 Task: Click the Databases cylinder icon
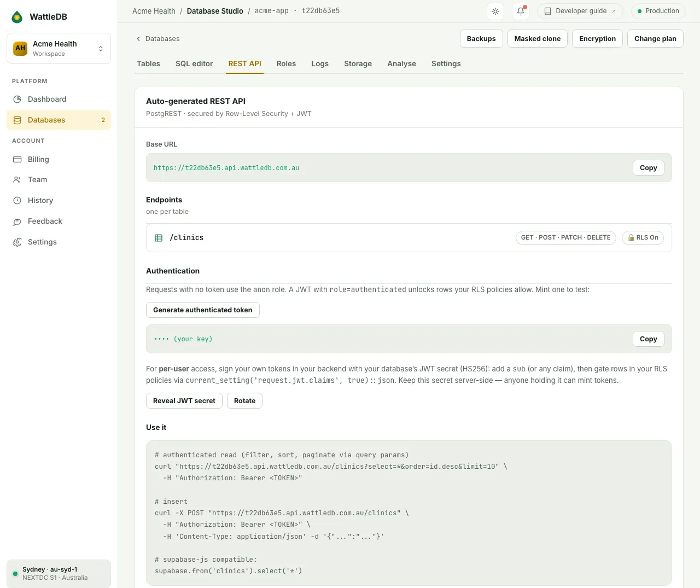pyautogui.click(x=17, y=120)
